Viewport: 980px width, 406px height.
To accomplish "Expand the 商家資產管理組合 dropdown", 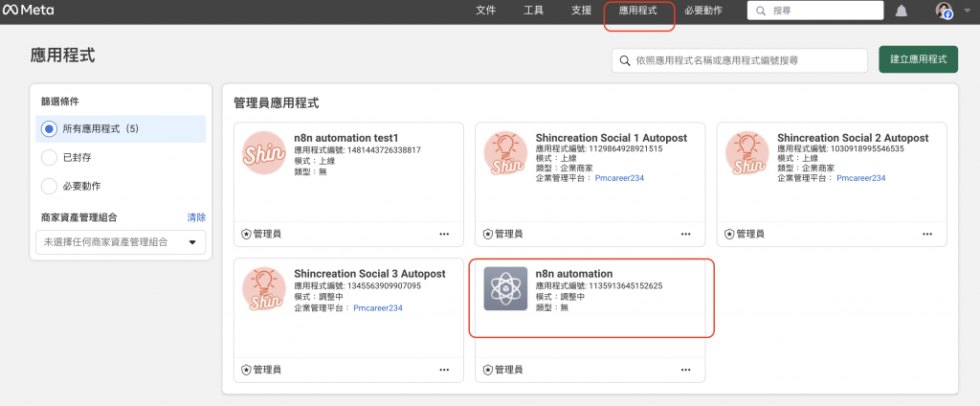I will click(x=121, y=242).
